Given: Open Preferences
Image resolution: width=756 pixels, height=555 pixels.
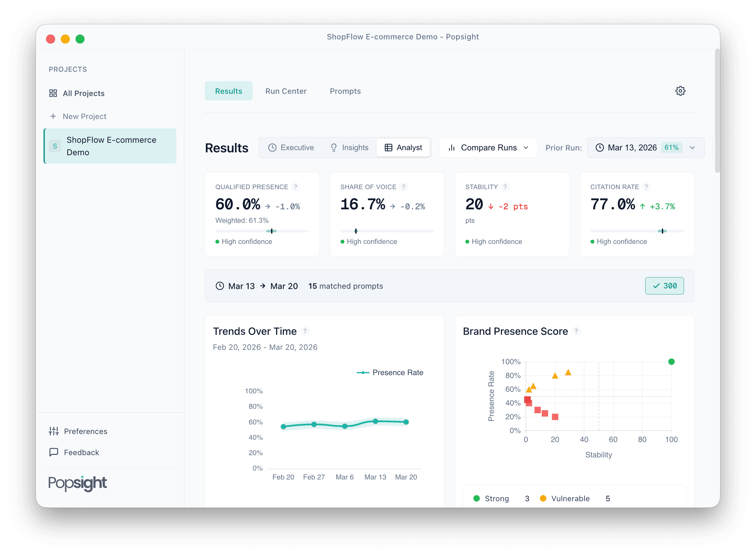Looking at the screenshot, I should pos(78,431).
